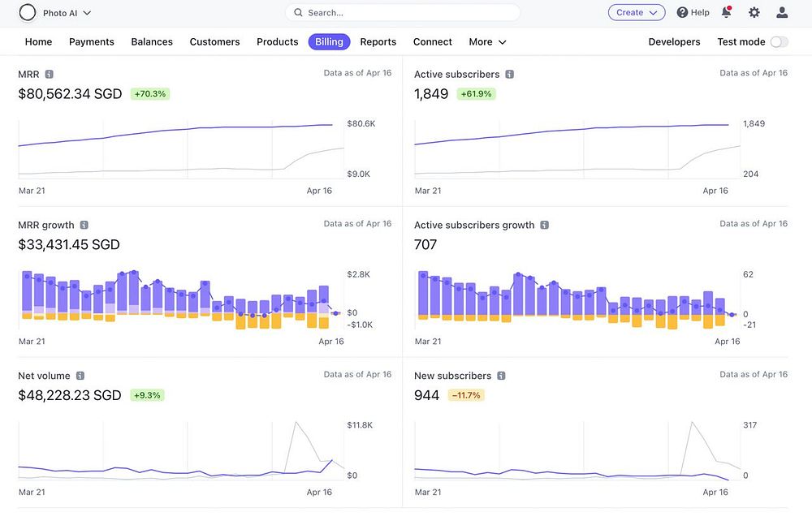Open settings gear icon
Image resolution: width=812 pixels, height=525 pixels.
coord(754,12)
